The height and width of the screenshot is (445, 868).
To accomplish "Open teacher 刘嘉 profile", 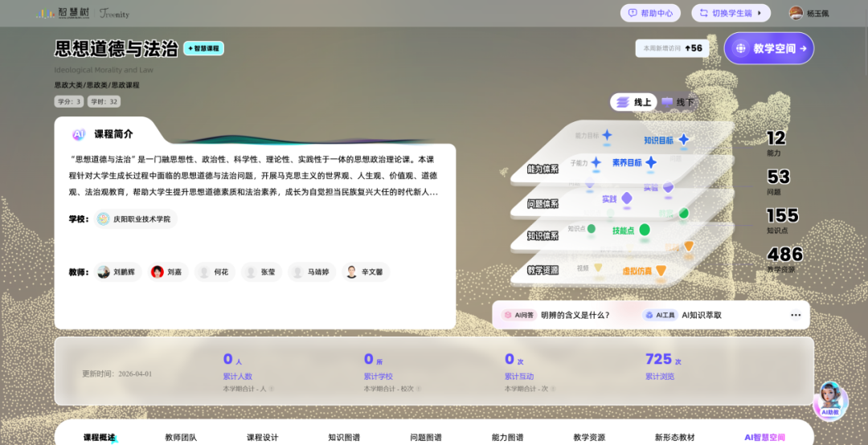I will (168, 271).
